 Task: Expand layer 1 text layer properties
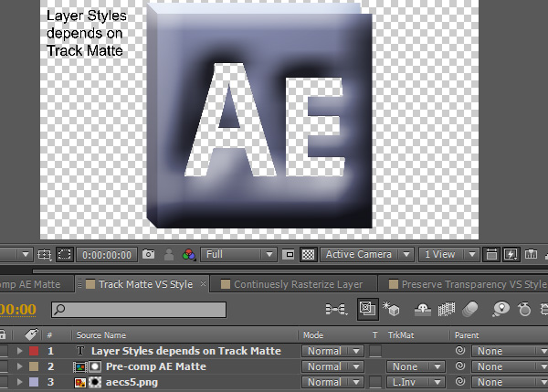(x=20, y=351)
